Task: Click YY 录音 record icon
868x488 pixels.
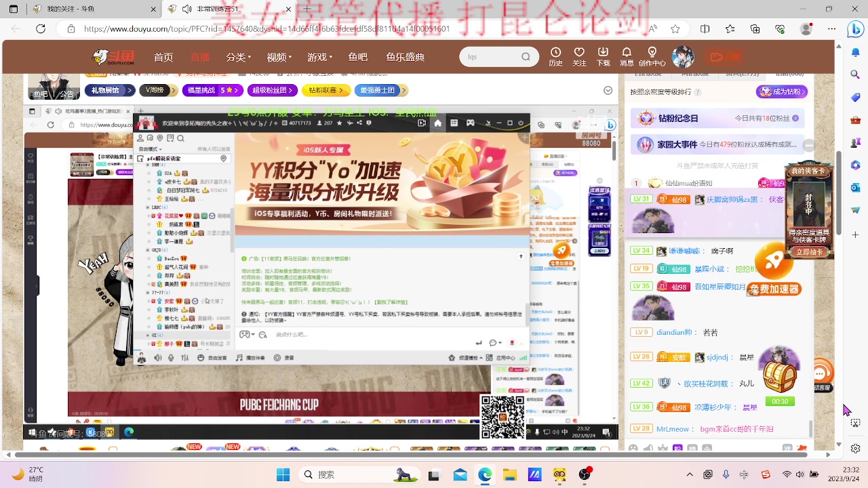Action: tap(285, 358)
